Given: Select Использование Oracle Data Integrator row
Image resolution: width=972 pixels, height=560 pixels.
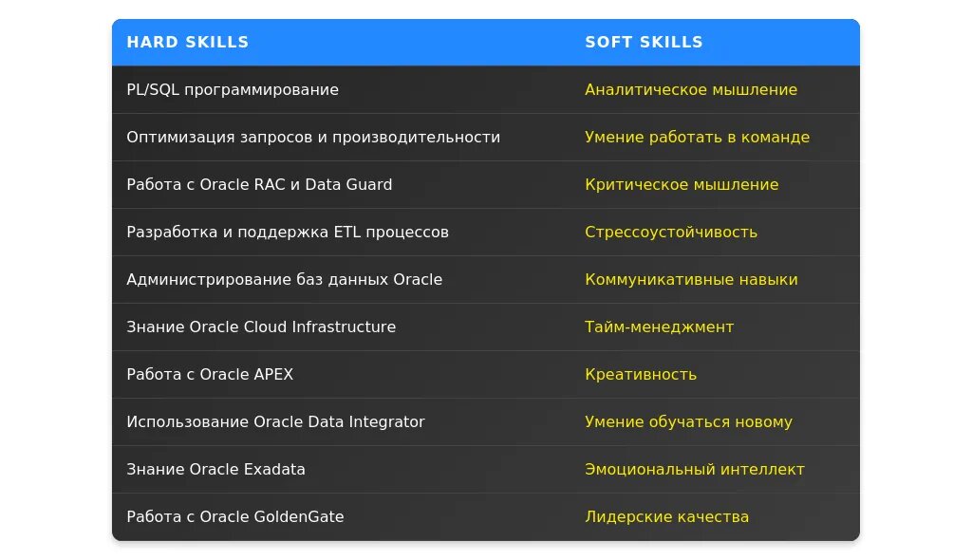Looking at the screenshot, I should (275, 421).
